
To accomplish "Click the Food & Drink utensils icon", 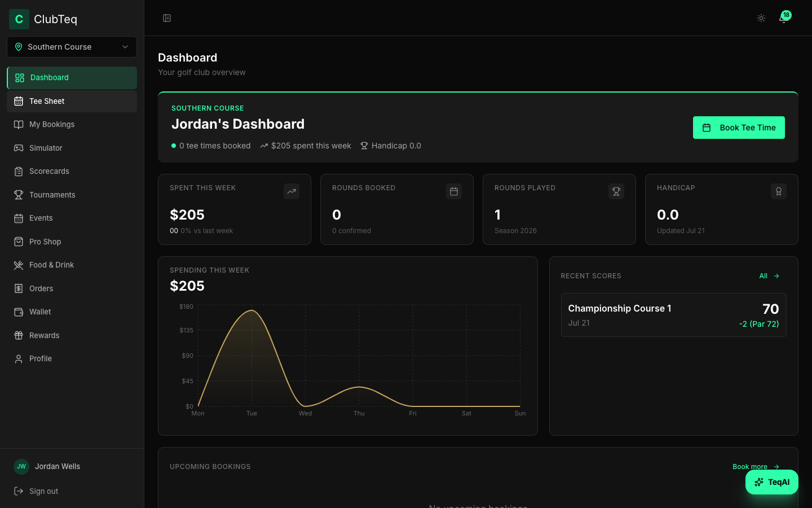I will pos(19,265).
